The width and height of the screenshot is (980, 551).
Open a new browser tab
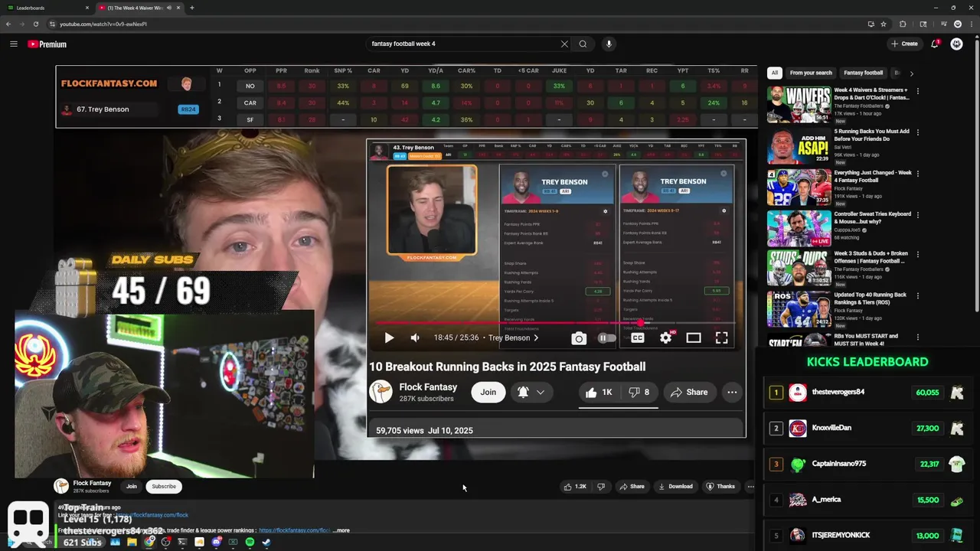click(x=191, y=8)
